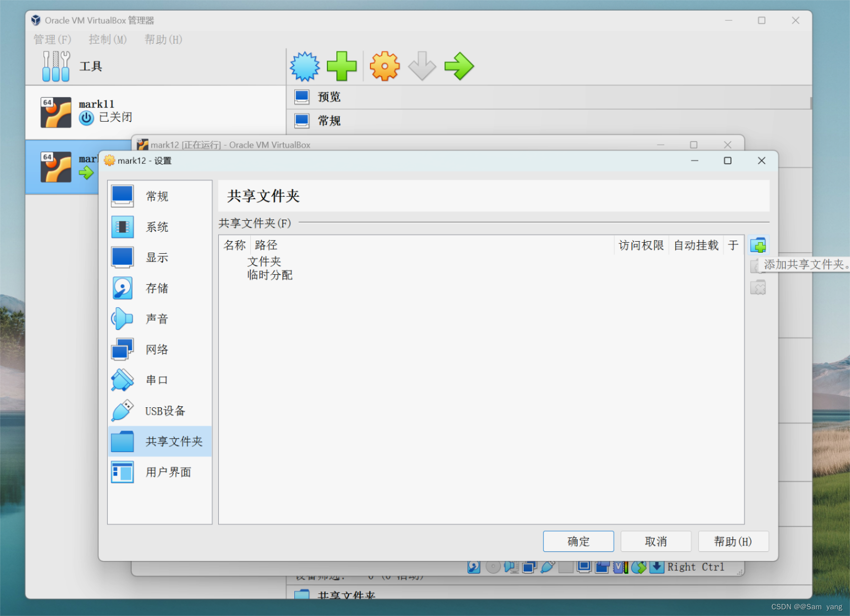Click the 访问权限 column header

click(x=641, y=245)
